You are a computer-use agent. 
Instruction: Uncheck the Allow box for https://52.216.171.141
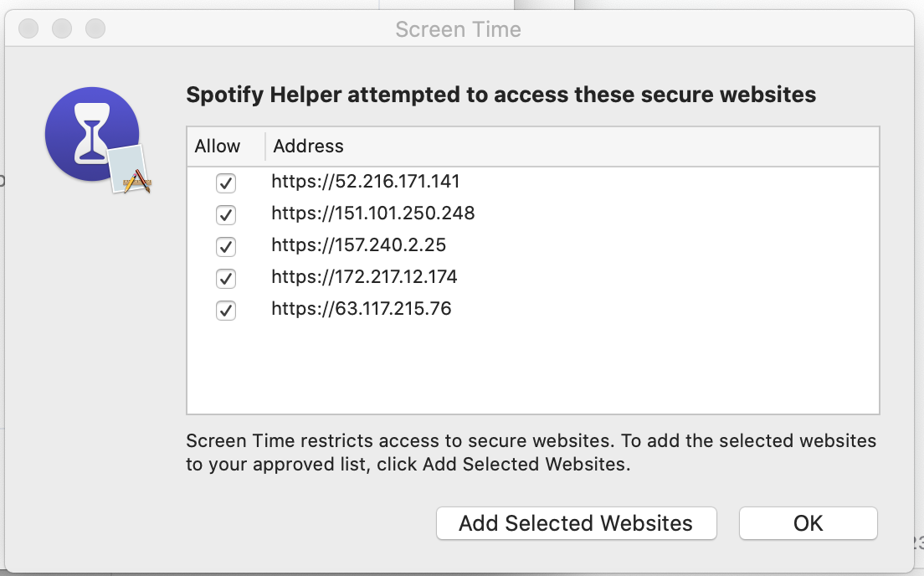(225, 183)
